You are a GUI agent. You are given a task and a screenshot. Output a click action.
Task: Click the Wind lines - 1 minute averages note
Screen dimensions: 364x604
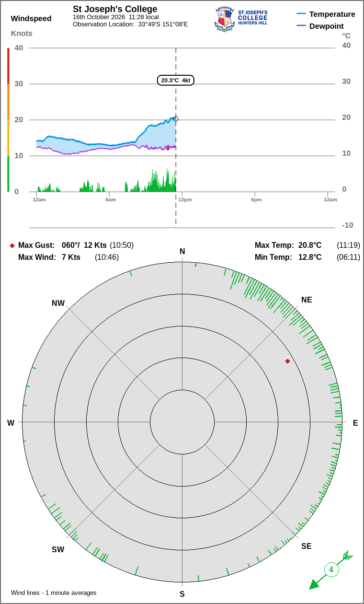tap(54, 593)
